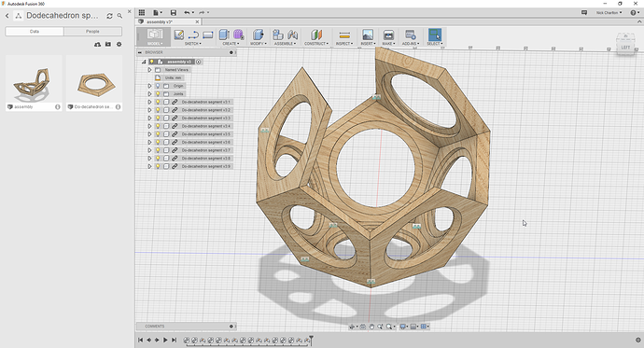
Task: Click the Extrude icon in Create group
Action: 224,35
